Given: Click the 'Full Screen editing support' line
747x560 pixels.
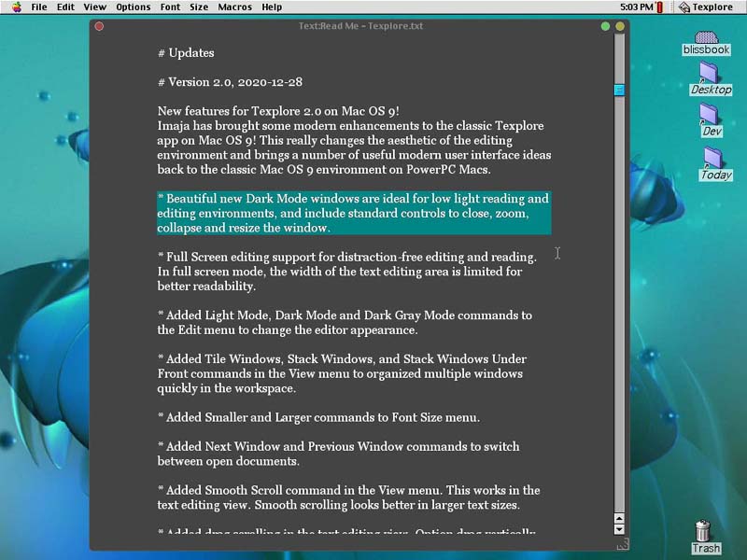Looking at the screenshot, I should (x=346, y=257).
